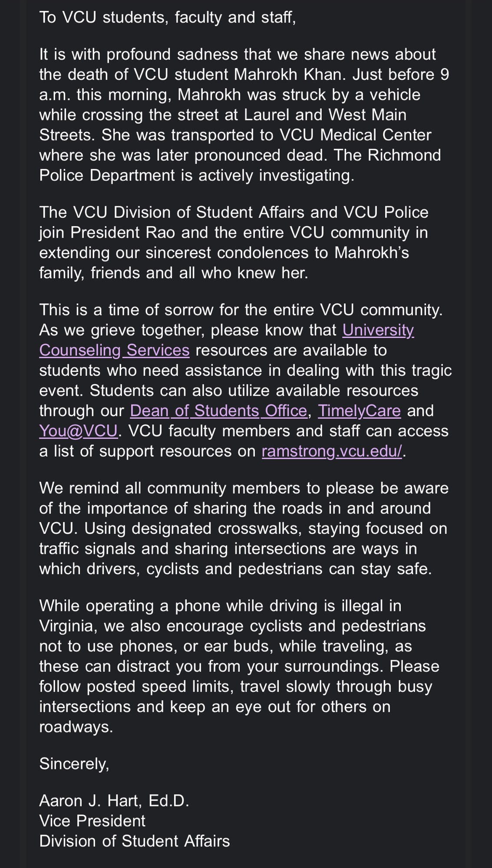Screen dimensions: 492x868
Task: Click the President Rao mention
Action: [122, 233]
